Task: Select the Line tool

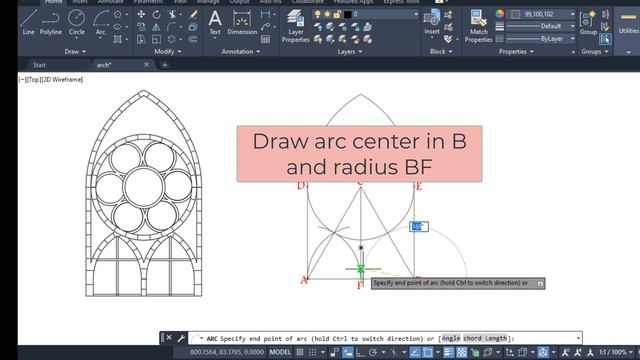Action: tap(28, 22)
